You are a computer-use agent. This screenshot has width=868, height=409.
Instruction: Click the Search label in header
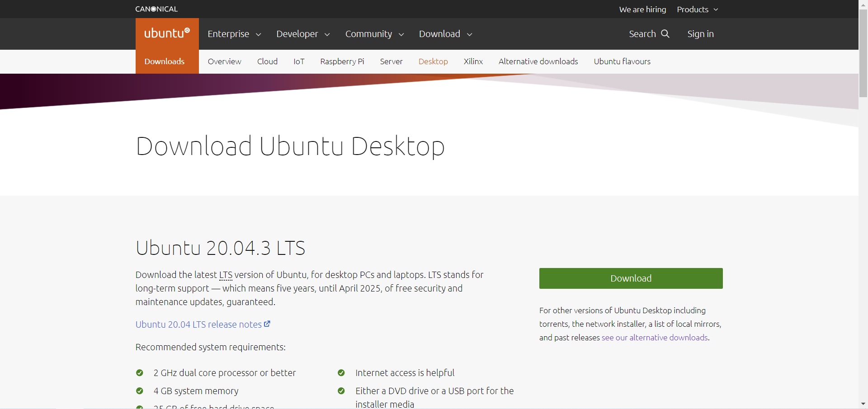[x=642, y=34]
